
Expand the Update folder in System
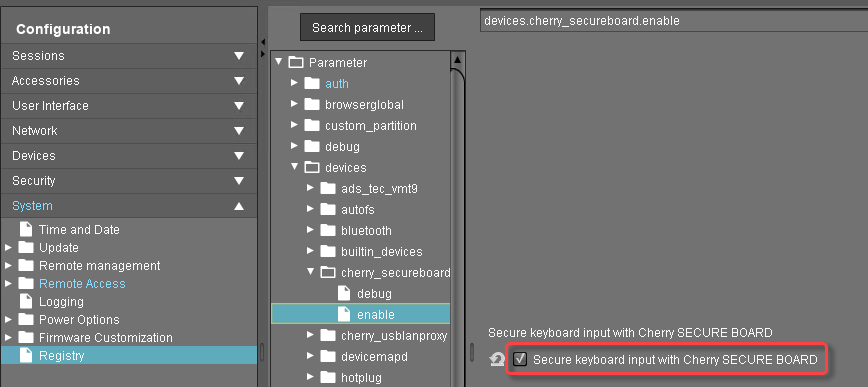pos(8,247)
